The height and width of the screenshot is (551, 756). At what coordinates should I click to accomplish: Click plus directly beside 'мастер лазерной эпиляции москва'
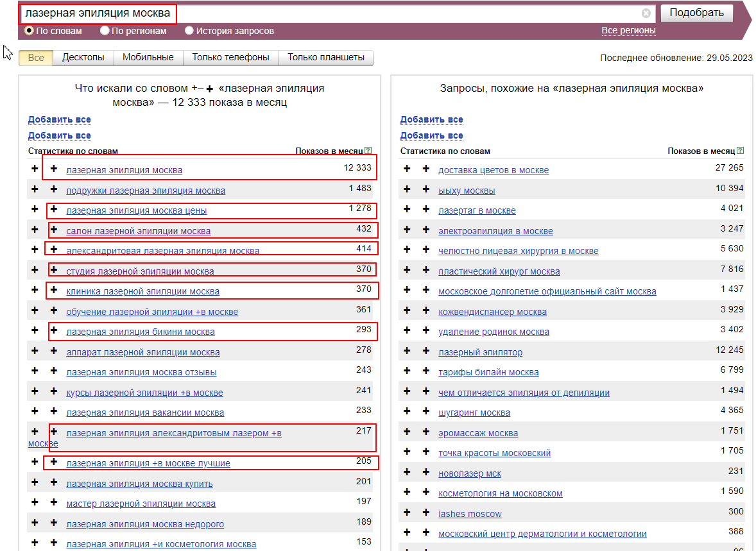54,502
